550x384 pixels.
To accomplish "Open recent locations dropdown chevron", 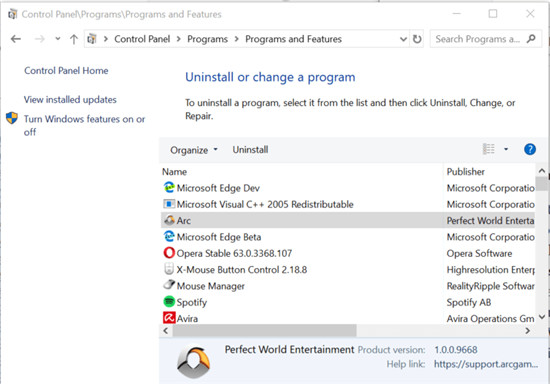I will pyautogui.click(x=58, y=39).
